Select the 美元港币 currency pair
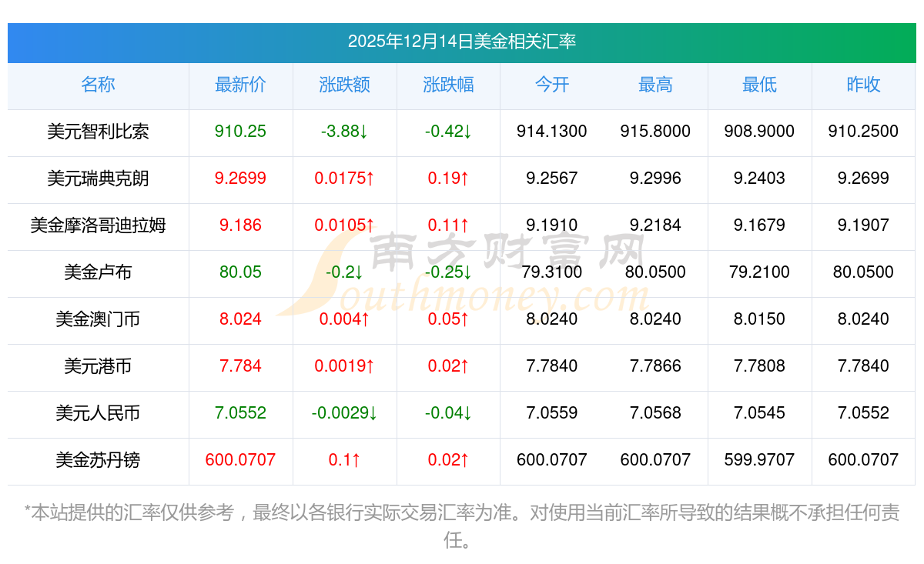The width and height of the screenshot is (924, 564). (x=98, y=366)
